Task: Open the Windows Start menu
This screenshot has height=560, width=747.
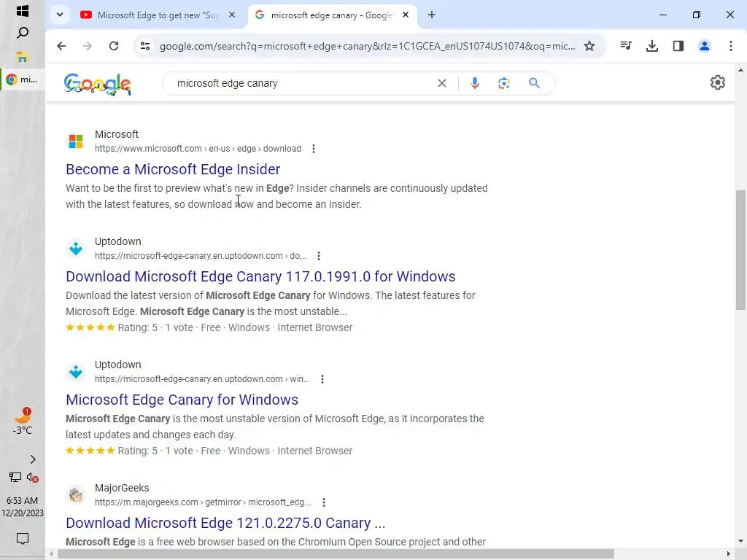Action: pos(23,11)
